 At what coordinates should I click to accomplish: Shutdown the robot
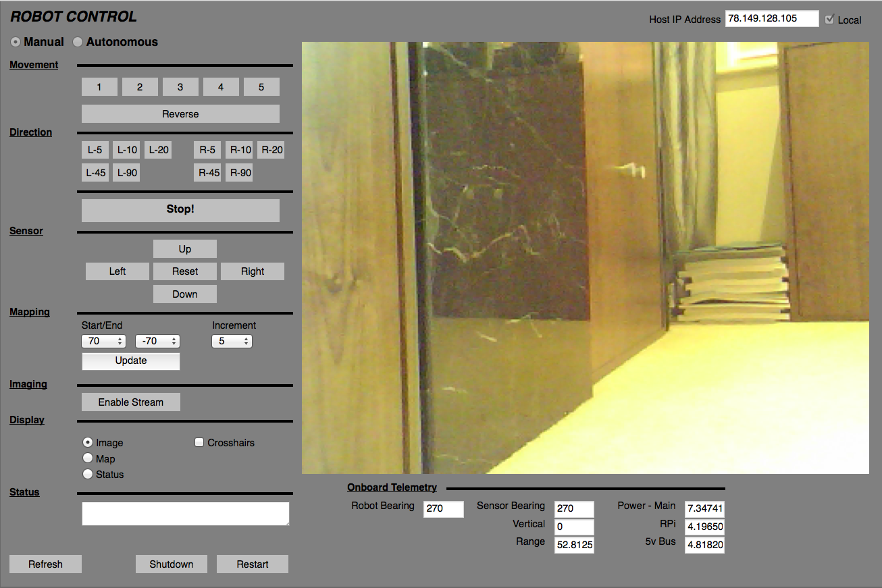coord(171,564)
